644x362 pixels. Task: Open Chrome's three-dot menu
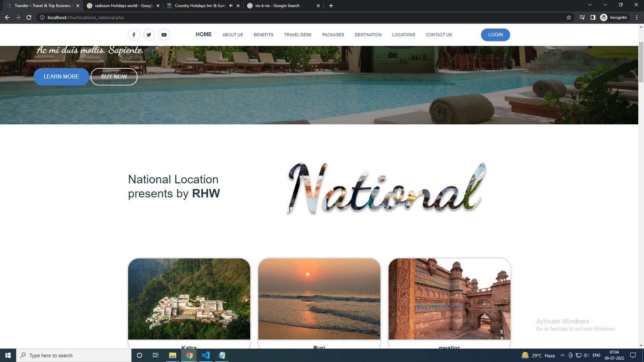click(x=637, y=18)
